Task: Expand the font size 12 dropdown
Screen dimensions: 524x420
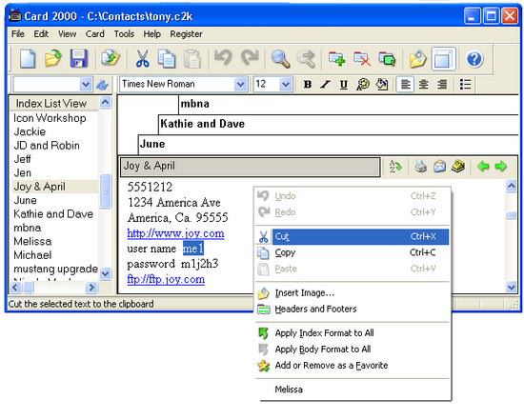Action: pyautogui.click(x=286, y=84)
